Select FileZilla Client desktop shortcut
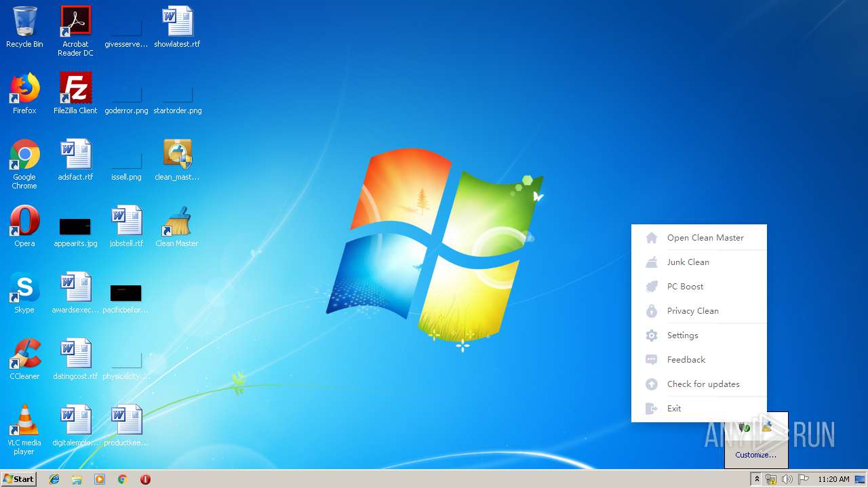Screen dimensions: 868x488 click(75, 94)
